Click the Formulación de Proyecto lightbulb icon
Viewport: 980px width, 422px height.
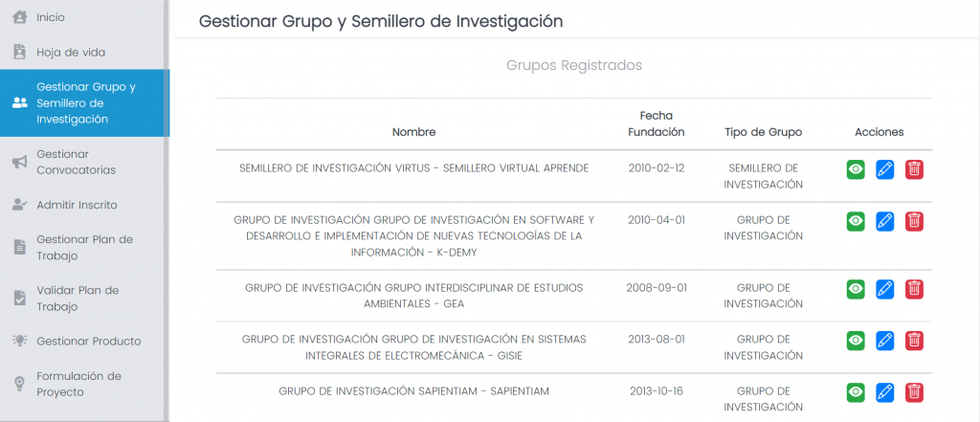click(19, 384)
